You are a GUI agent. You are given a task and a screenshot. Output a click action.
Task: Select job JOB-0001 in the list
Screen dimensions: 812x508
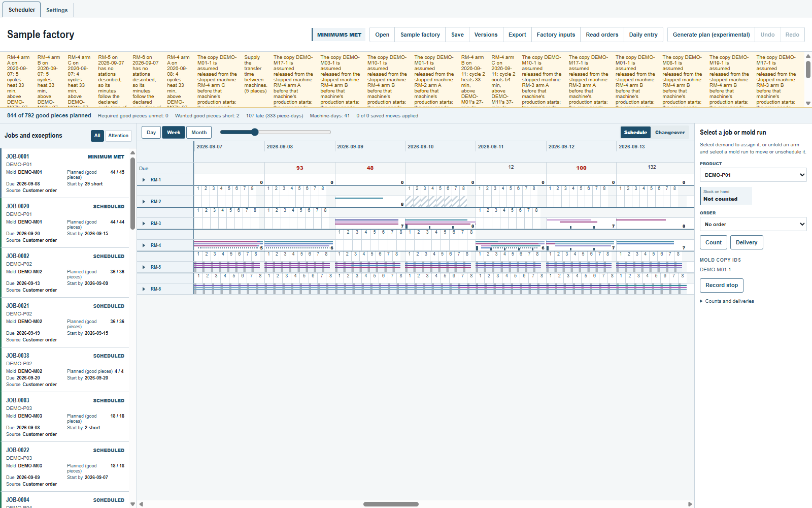pyautogui.click(x=65, y=173)
